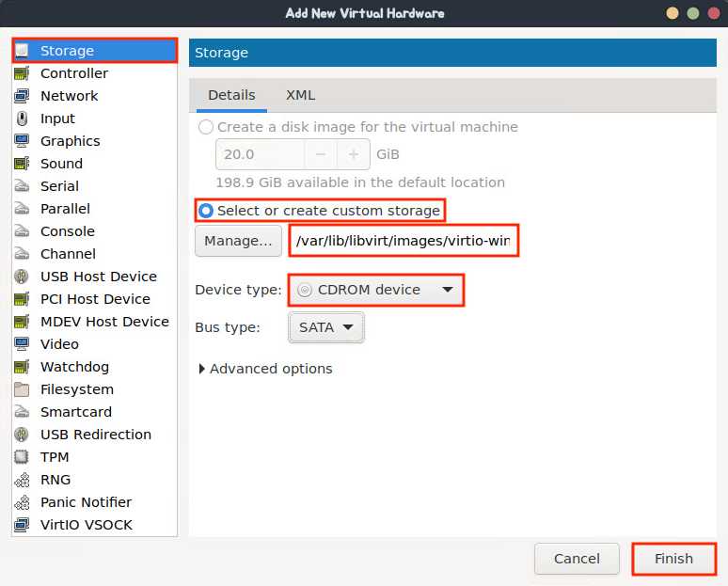Choose the VirtIO VSOCK icon
The image size is (728, 586).
22,525
